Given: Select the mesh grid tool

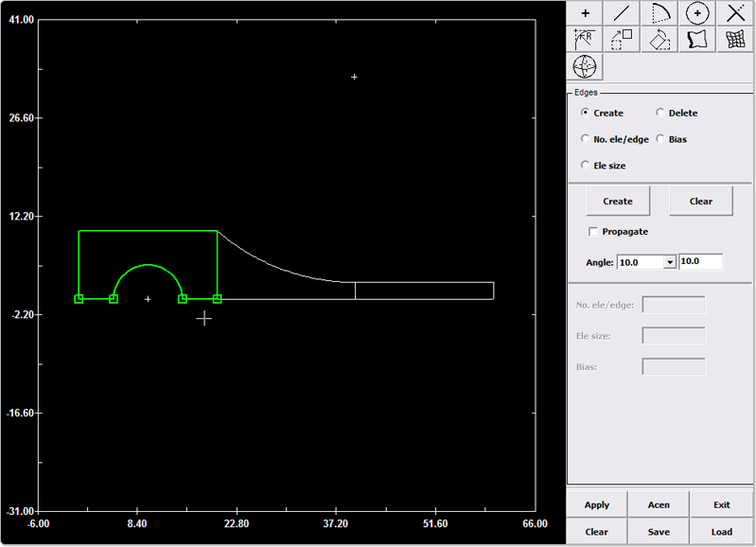Looking at the screenshot, I should coord(735,40).
